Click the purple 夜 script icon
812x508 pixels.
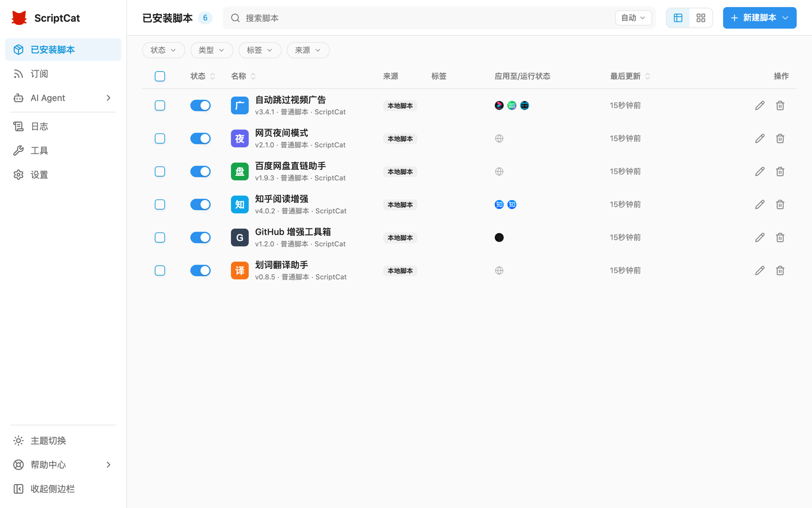coord(240,139)
